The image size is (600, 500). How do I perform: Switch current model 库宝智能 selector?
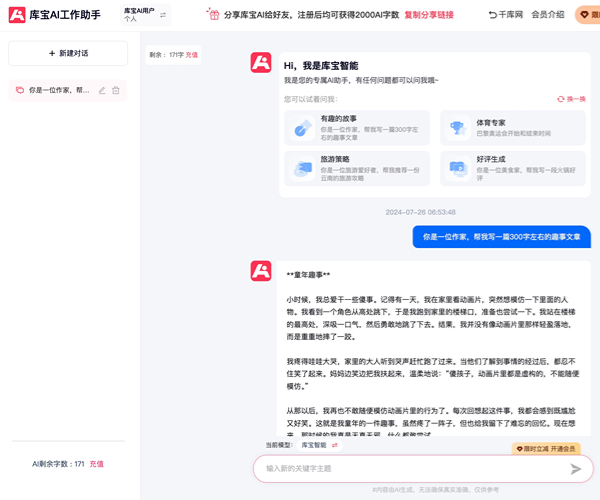coord(335,445)
